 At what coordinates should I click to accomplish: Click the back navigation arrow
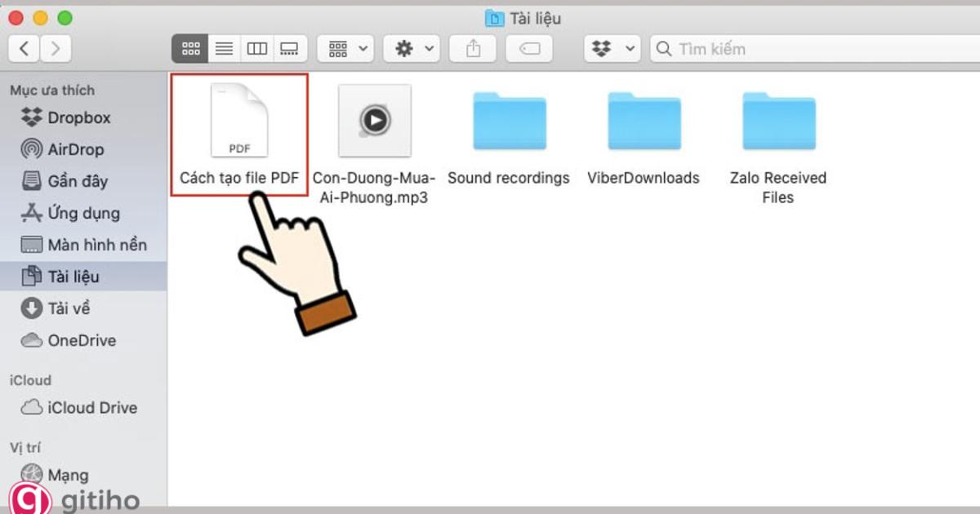coord(24,48)
